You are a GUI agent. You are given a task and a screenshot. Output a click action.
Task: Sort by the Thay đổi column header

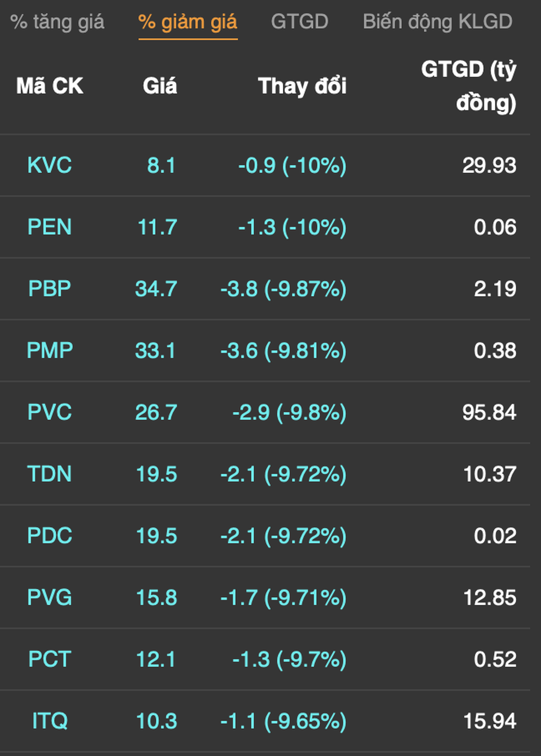tap(302, 86)
